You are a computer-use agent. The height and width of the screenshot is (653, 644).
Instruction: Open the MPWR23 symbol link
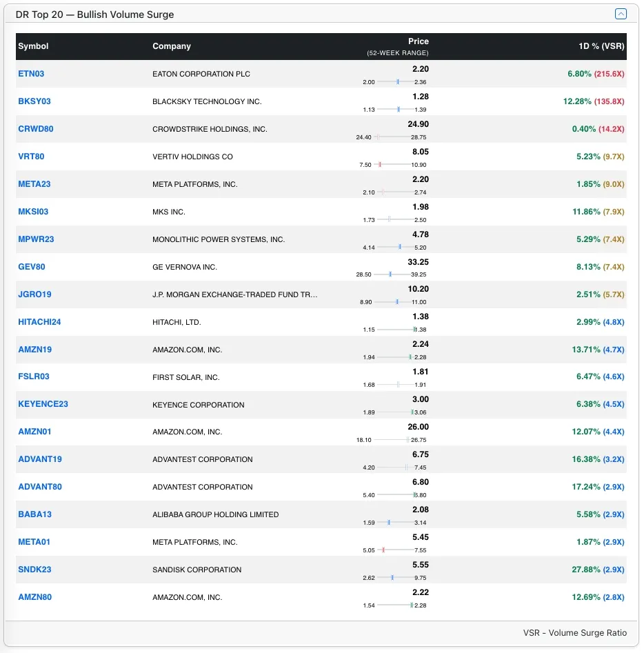point(36,239)
